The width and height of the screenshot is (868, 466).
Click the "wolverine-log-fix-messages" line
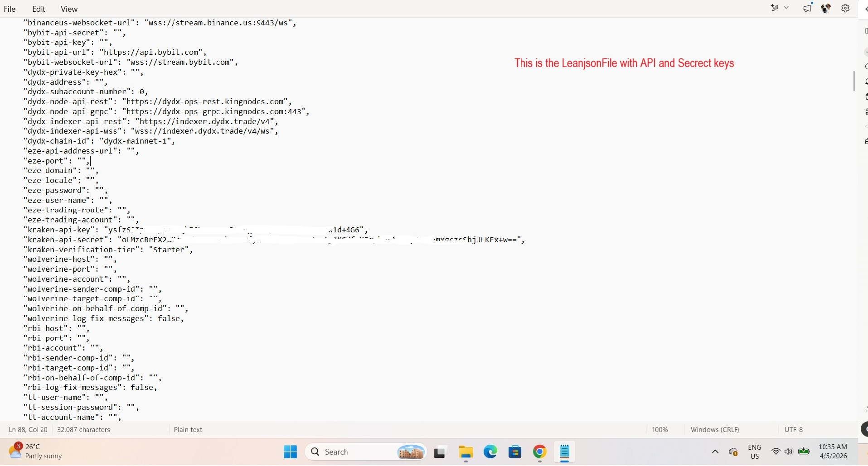104,318
